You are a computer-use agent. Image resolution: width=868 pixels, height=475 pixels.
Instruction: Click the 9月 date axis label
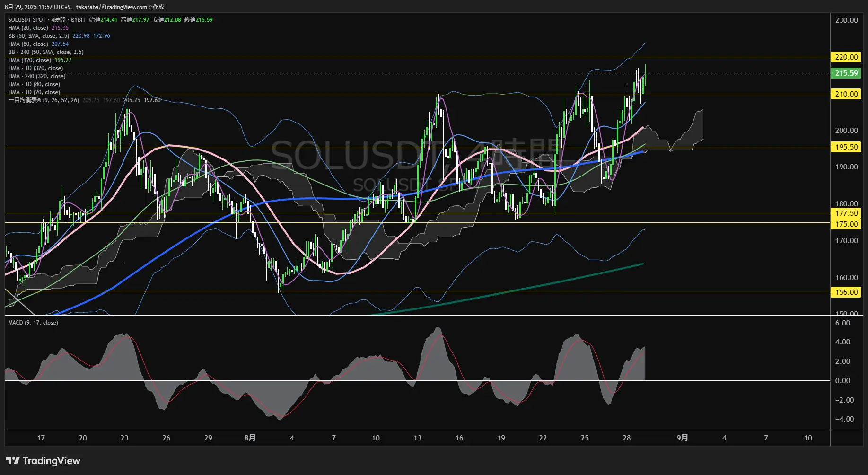coord(682,438)
